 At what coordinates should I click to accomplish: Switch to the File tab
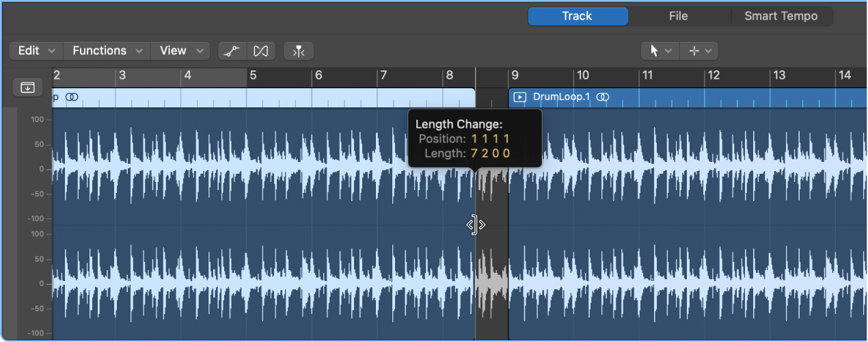click(x=678, y=16)
